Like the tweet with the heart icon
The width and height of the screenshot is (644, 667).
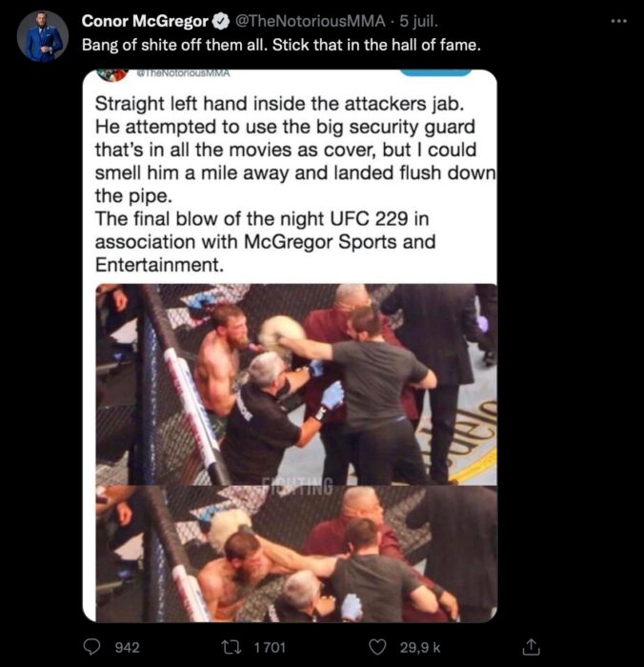tap(377, 647)
